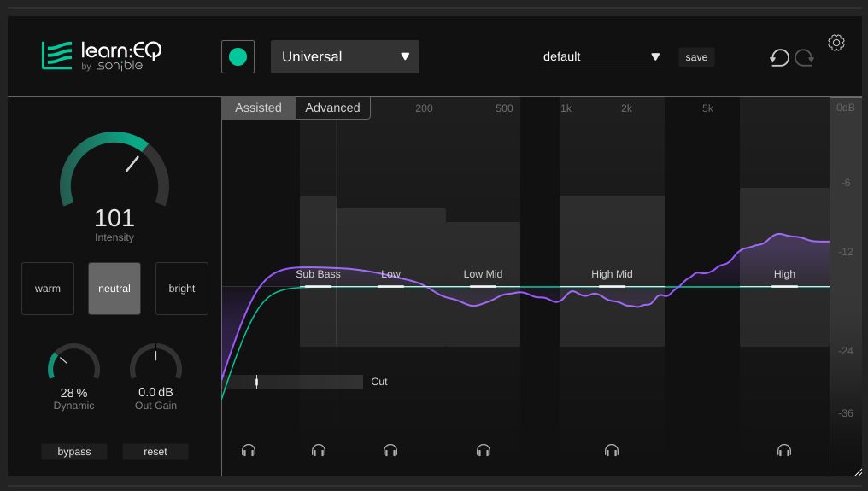Click the undo arrow icon
The image size is (868, 491).
779,57
